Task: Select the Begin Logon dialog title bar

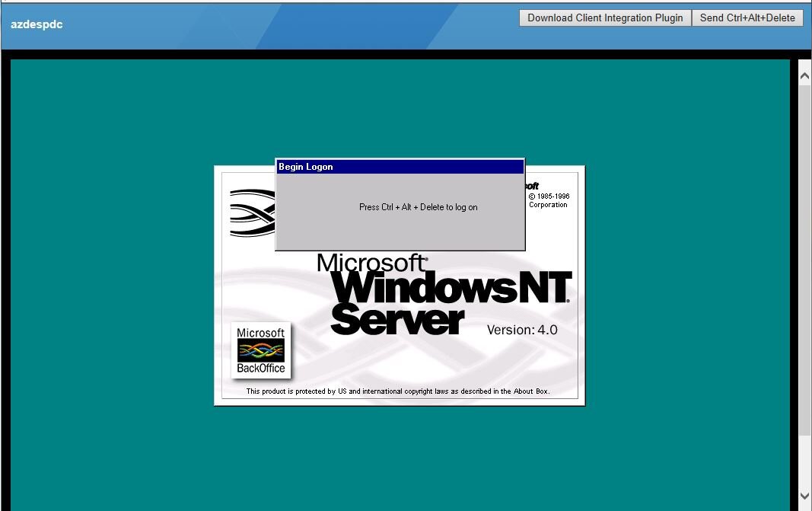Action: point(400,167)
